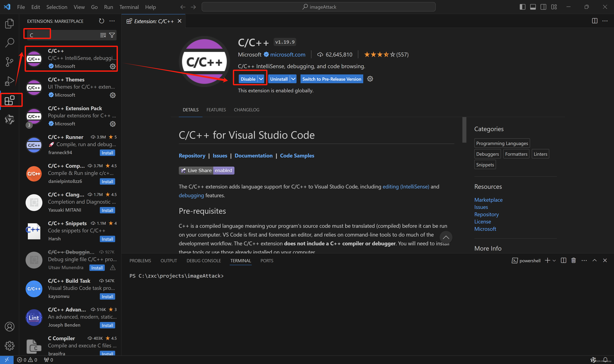This screenshot has width=614, height=364.
Task: Open the Explorer view in the activity bar
Action: [9, 23]
